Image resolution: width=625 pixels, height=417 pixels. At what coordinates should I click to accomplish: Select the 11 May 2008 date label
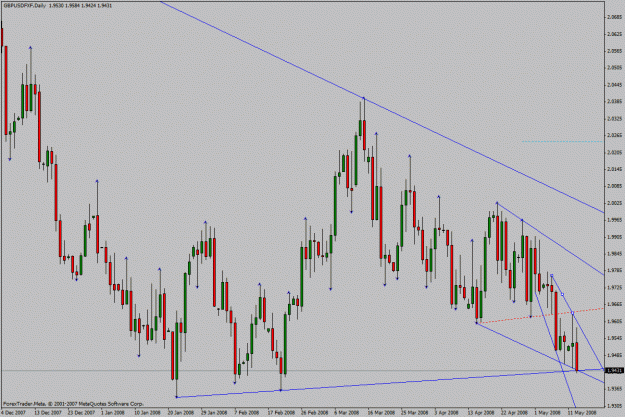582,412
